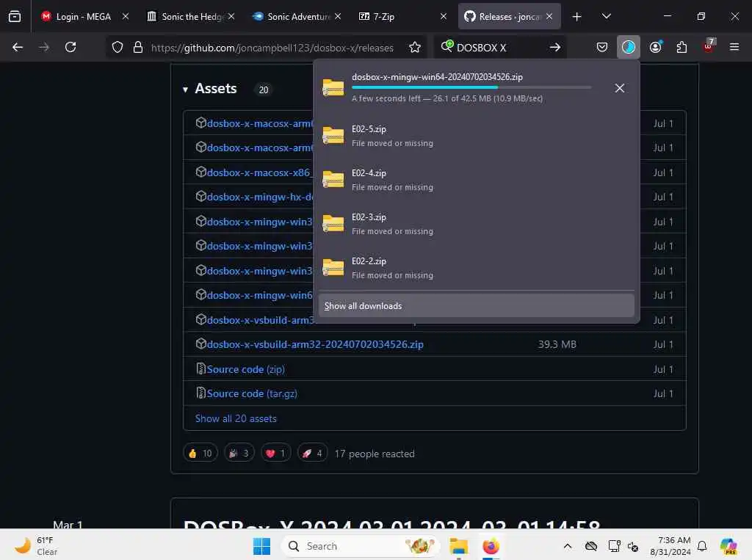Bookmark this page with star icon
The width and height of the screenshot is (752, 560).
tap(415, 47)
